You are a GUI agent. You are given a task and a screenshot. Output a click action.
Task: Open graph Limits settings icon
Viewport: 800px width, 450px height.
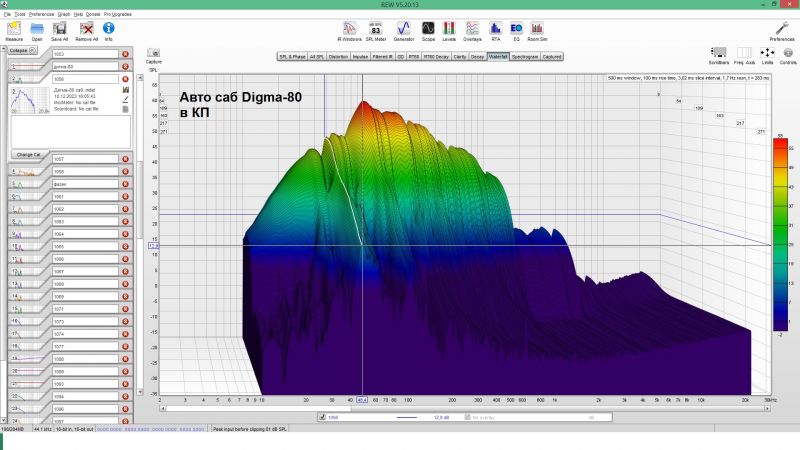767,56
